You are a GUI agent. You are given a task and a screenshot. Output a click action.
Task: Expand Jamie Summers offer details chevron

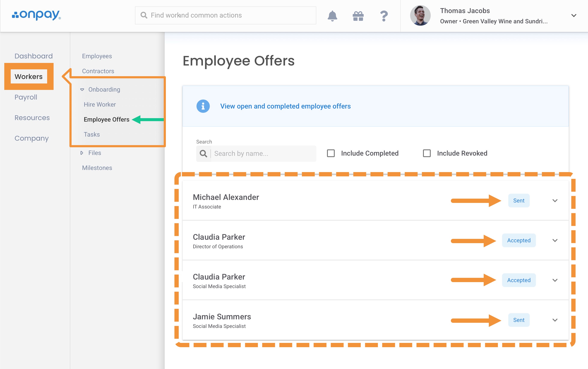[x=555, y=320]
